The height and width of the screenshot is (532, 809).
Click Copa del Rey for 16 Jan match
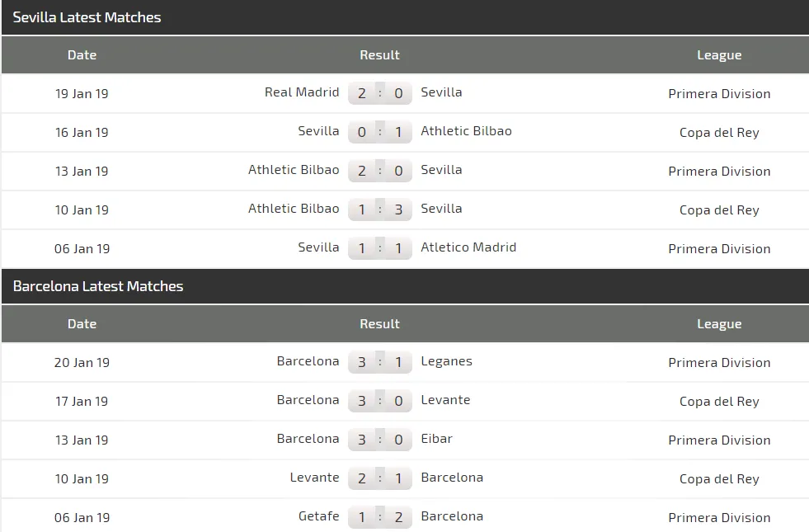coord(719,132)
